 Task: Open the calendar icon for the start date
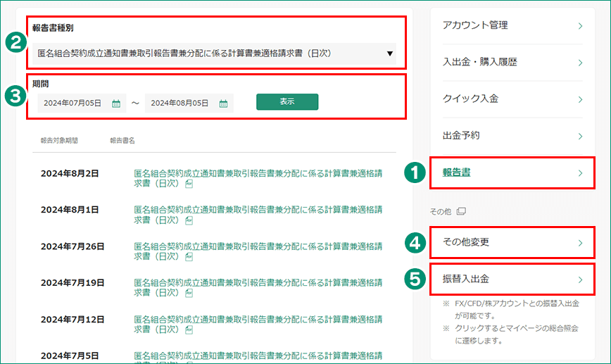pyautogui.click(x=116, y=103)
